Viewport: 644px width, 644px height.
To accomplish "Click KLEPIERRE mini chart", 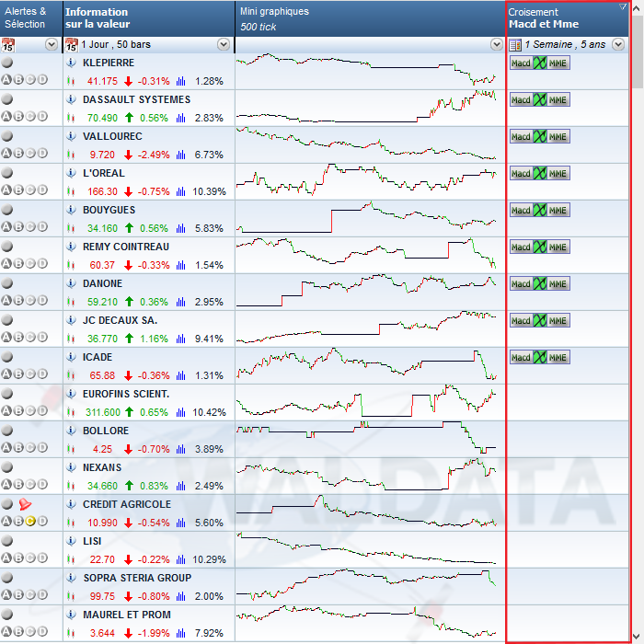I will point(366,69).
